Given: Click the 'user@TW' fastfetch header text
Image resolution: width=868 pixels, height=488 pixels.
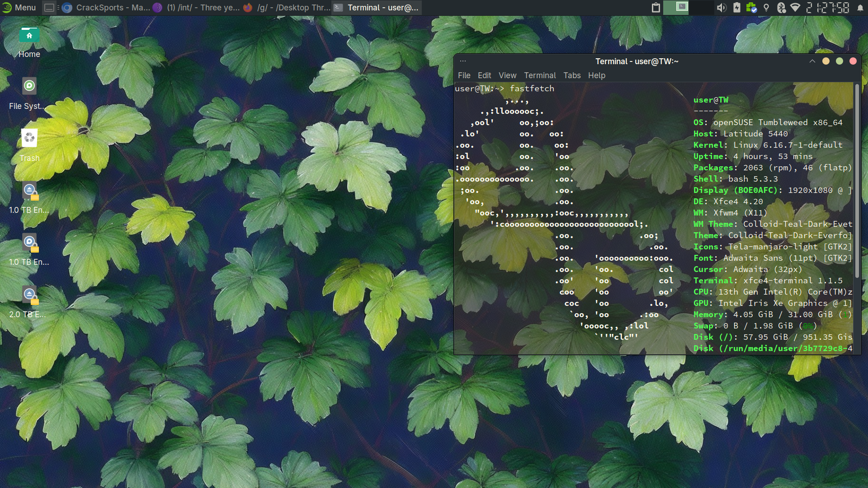Looking at the screenshot, I should coord(711,100).
